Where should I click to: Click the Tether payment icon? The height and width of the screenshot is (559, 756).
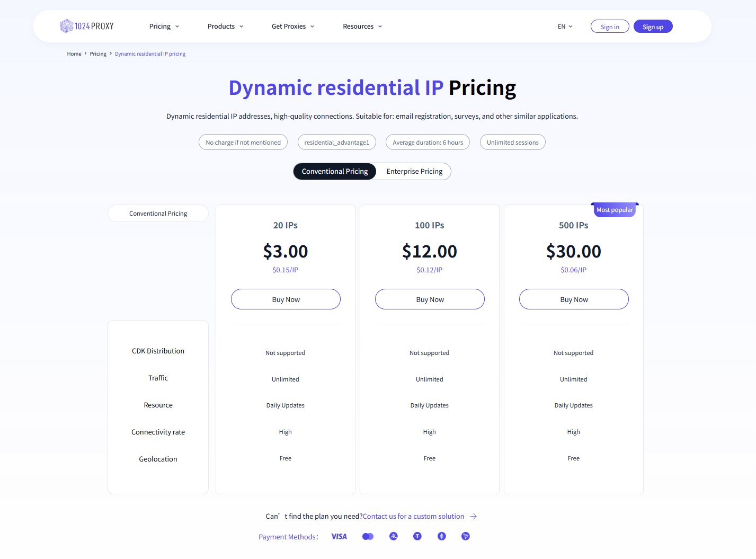pyautogui.click(x=417, y=536)
